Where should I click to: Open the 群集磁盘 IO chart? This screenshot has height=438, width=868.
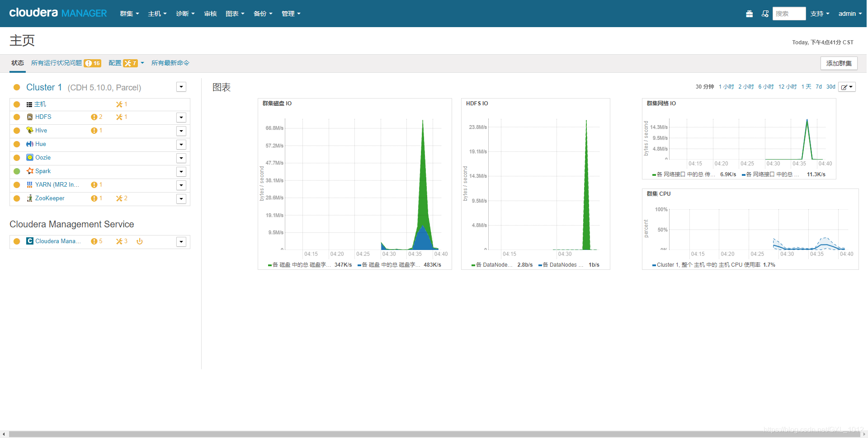355,184
